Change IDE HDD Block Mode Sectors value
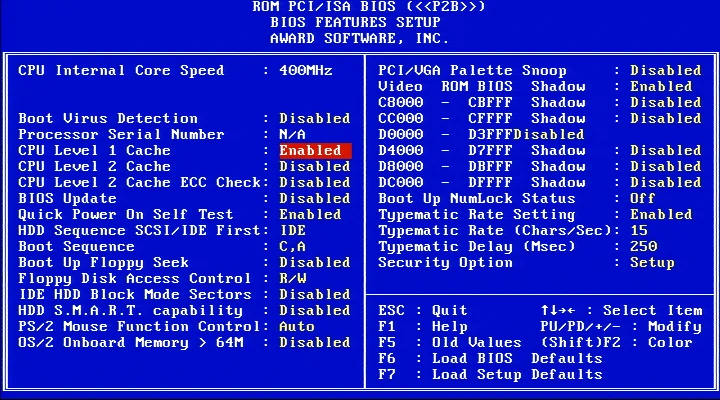Image resolution: width=720 pixels, height=400 pixels. 315,294
